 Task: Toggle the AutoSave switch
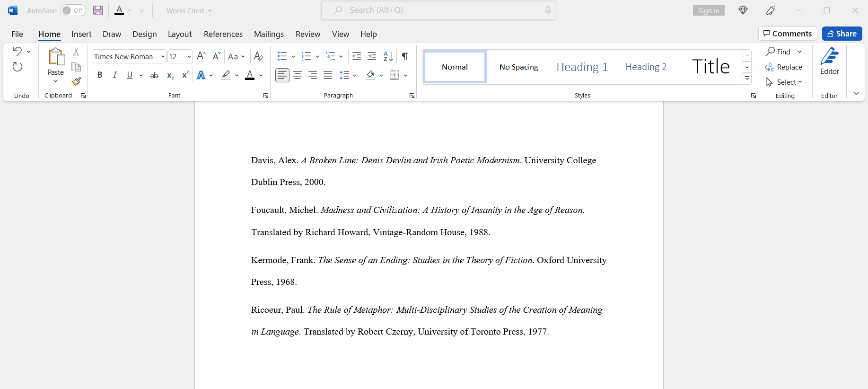click(73, 10)
